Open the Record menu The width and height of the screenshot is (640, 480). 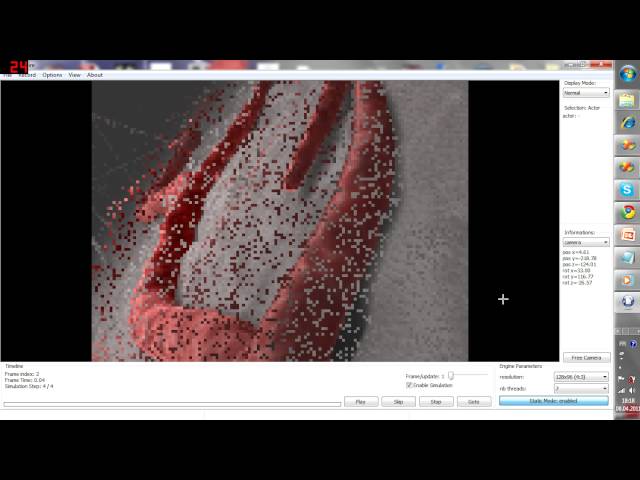coord(27,75)
